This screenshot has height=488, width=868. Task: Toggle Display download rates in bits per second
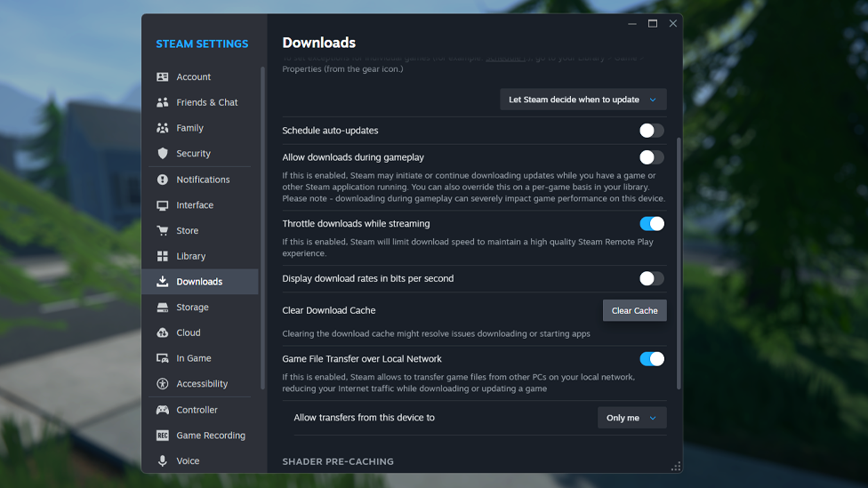(652, 278)
